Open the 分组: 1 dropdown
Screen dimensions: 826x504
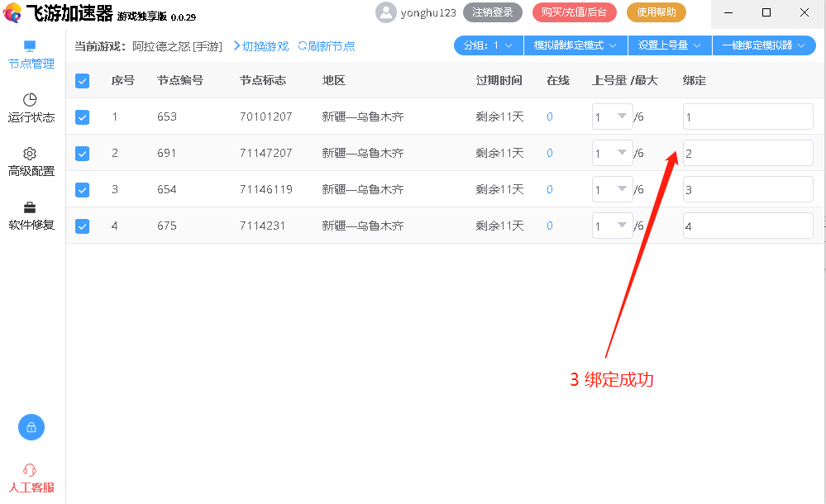tap(489, 45)
